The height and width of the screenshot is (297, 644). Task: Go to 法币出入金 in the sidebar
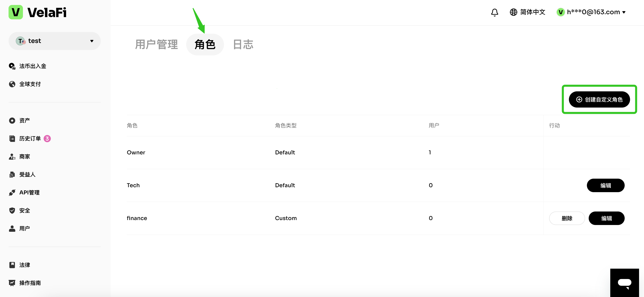coord(33,66)
